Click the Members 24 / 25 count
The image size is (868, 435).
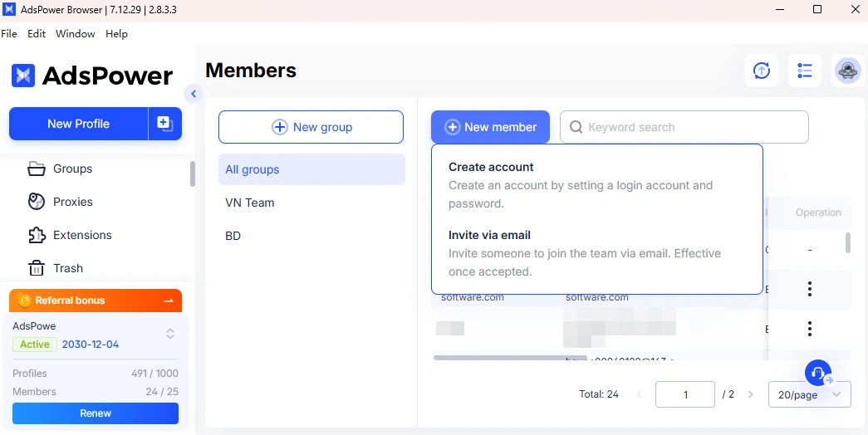162,392
